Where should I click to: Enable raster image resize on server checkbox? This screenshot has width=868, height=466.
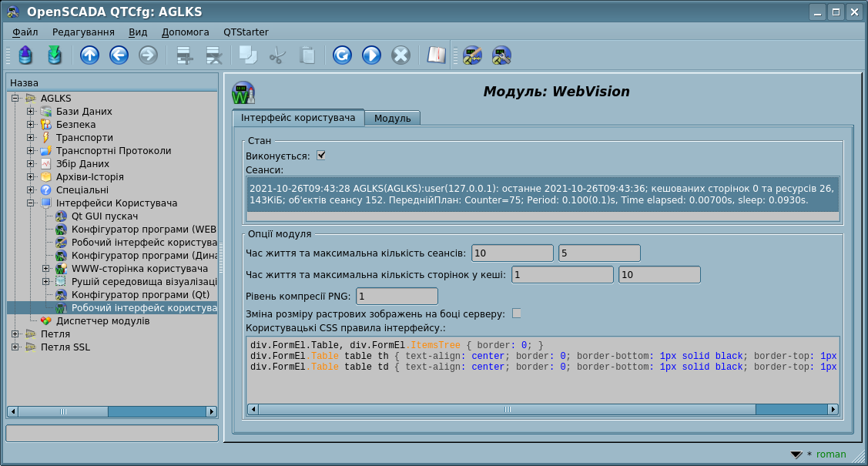(x=517, y=313)
